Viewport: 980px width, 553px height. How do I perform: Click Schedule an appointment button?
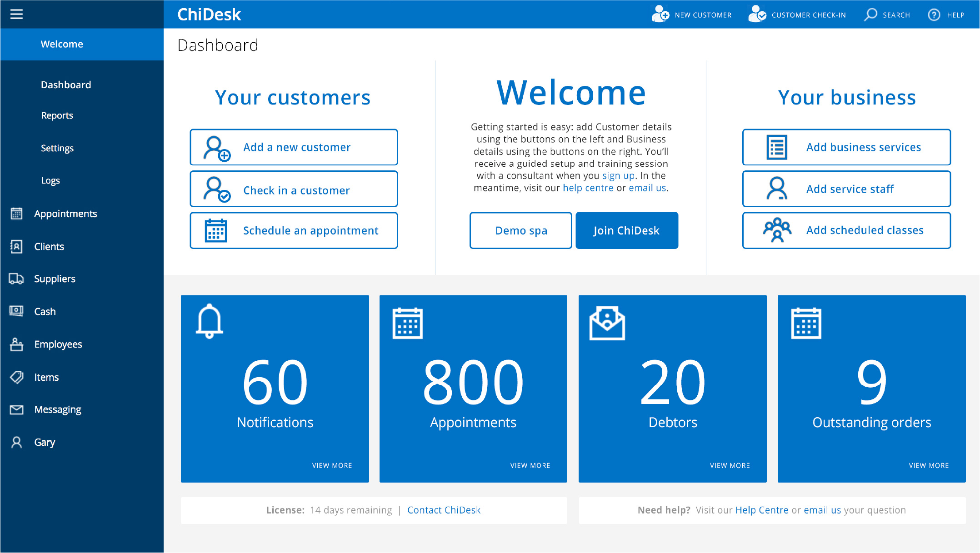(x=294, y=230)
